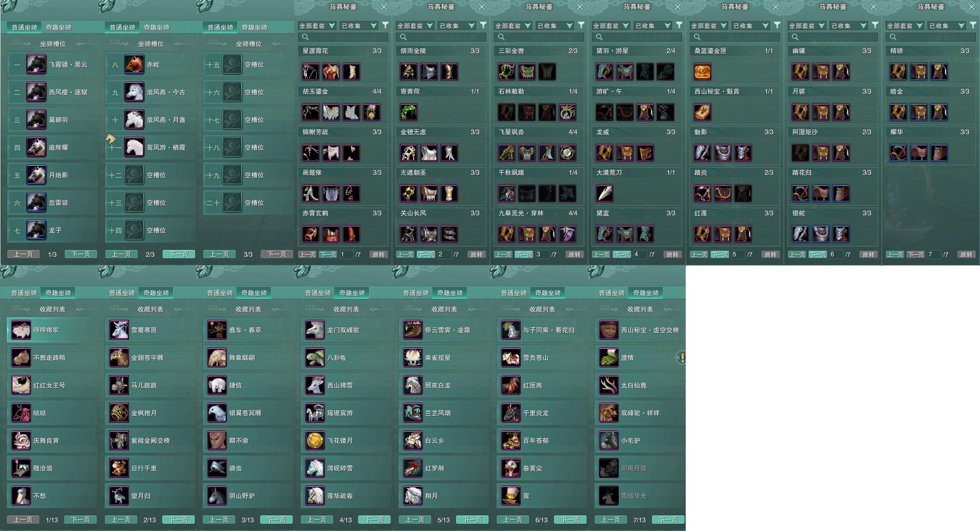Select the 九皋觅光·穿林 set title

point(521,213)
